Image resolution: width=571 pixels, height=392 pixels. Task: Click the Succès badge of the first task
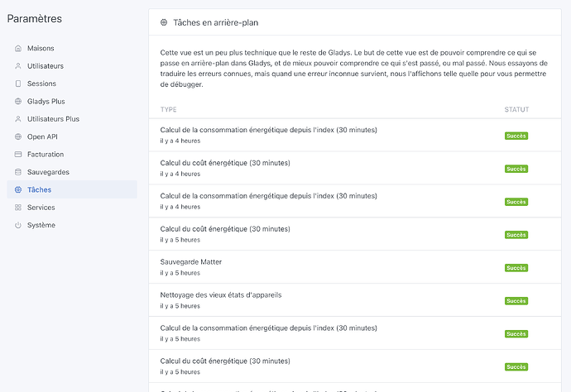[x=516, y=136]
